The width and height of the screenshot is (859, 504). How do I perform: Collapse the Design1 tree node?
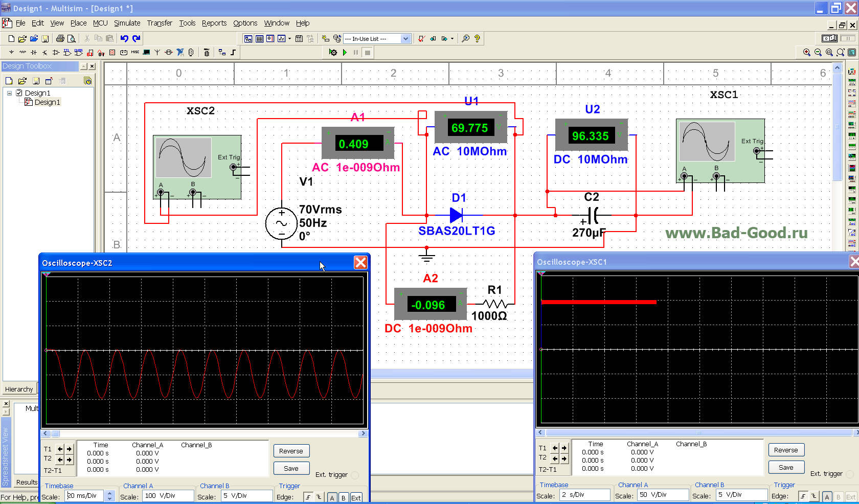9,93
